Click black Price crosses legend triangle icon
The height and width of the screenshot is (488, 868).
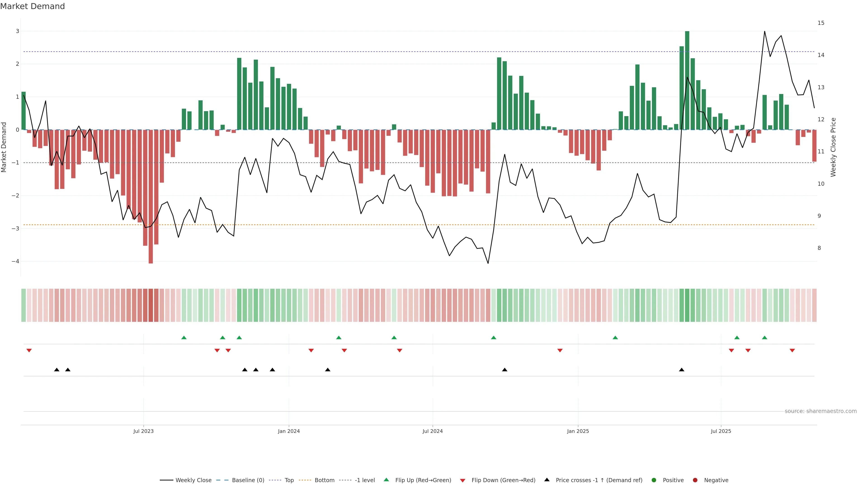547,480
